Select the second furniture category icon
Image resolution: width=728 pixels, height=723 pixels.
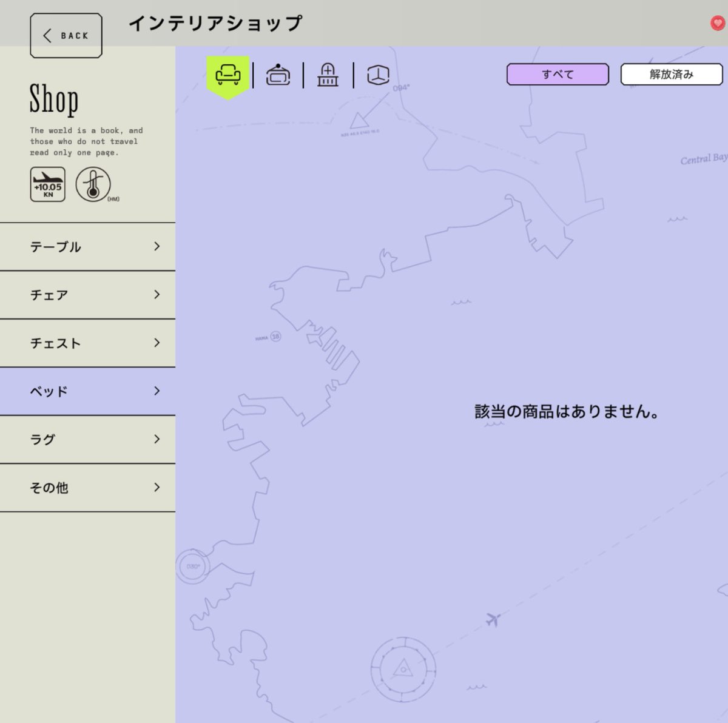pos(278,75)
